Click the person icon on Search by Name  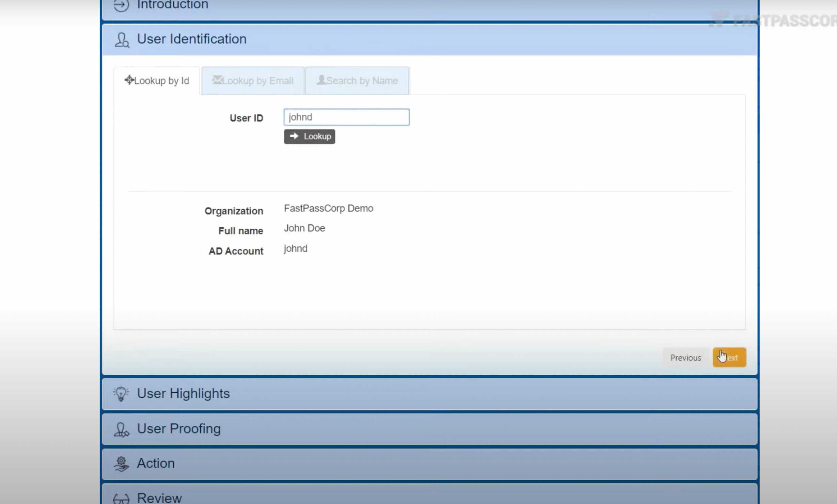coord(321,80)
